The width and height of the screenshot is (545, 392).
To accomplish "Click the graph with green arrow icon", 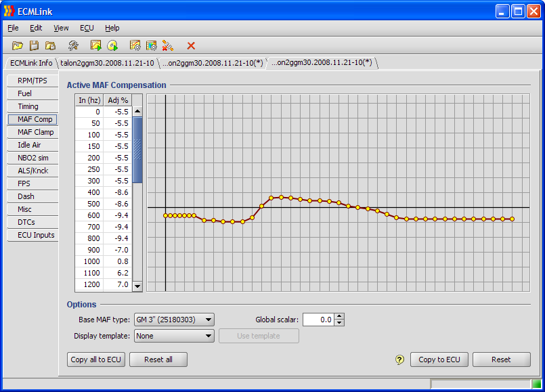I will (x=96, y=45).
